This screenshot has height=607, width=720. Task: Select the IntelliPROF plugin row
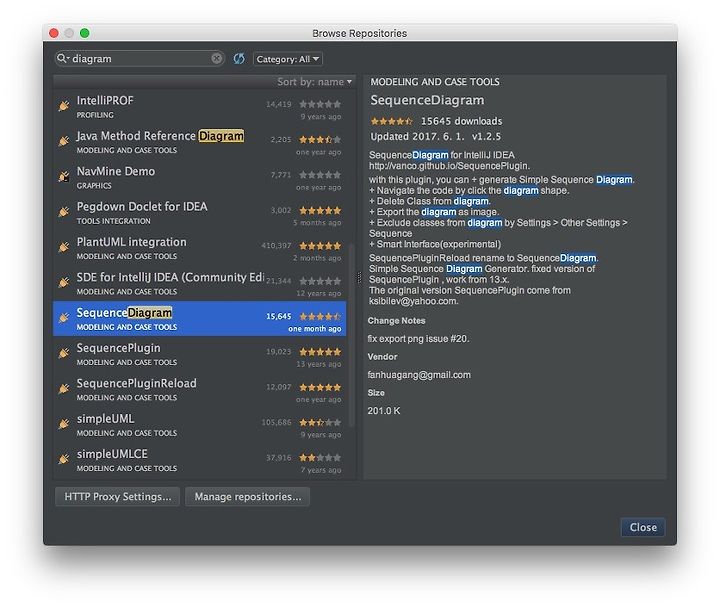coord(200,107)
